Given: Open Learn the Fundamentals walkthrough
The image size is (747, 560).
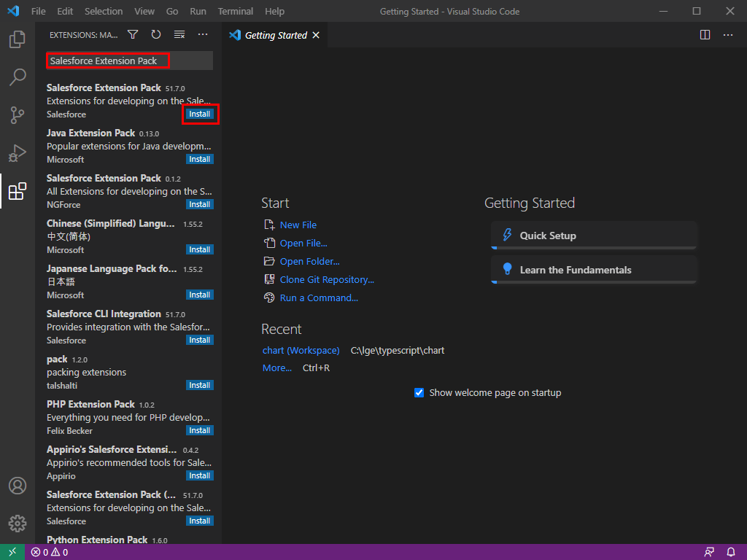Looking at the screenshot, I should [594, 270].
